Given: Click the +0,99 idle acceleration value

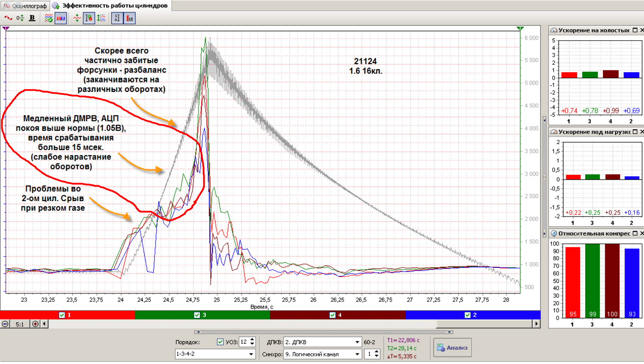Looking at the screenshot, I should (x=610, y=111).
